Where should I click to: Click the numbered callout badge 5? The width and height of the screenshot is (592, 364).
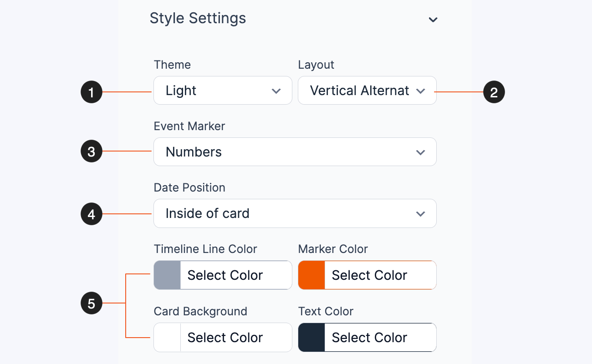91,303
